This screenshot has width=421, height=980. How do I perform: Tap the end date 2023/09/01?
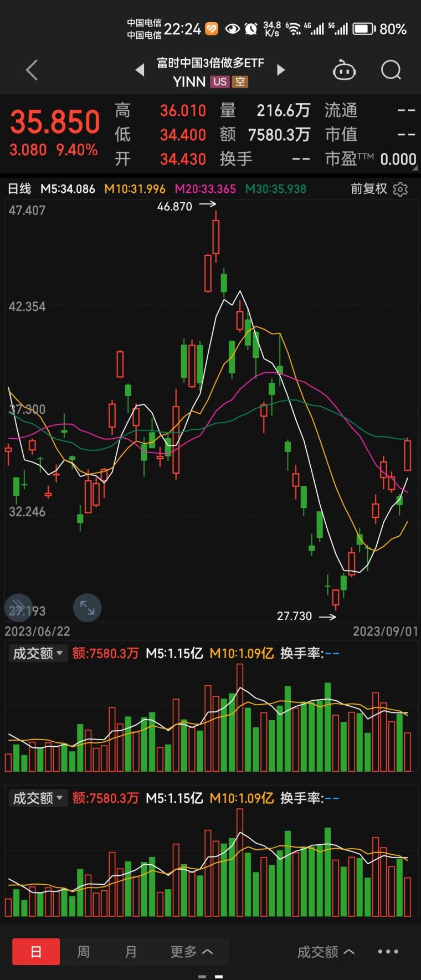386,631
